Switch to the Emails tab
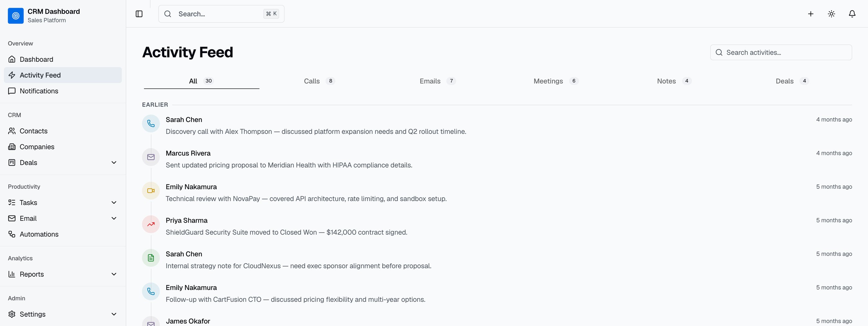 click(x=438, y=81)
